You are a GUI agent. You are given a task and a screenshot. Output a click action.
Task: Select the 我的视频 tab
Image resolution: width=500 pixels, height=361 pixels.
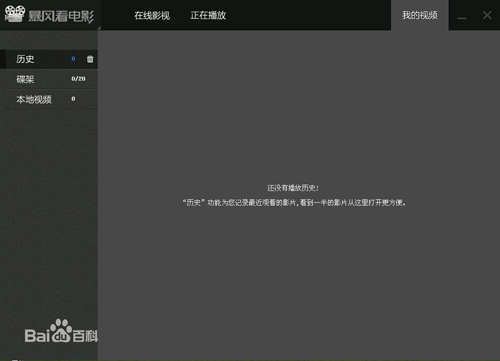(420, 15)
